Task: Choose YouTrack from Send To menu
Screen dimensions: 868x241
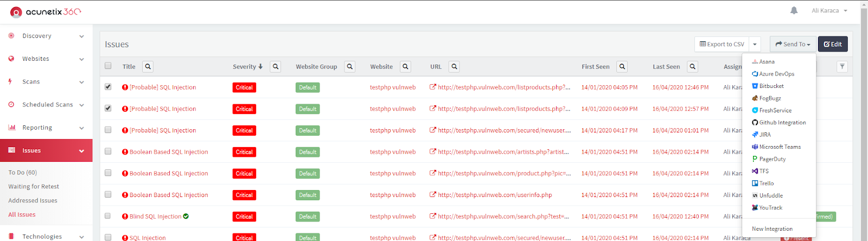Action: (767, 208)
